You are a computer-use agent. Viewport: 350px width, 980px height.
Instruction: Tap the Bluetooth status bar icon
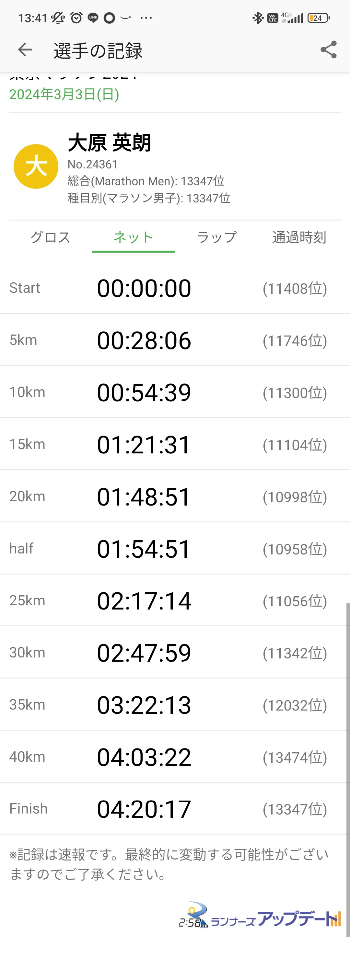tap(258, 18)
